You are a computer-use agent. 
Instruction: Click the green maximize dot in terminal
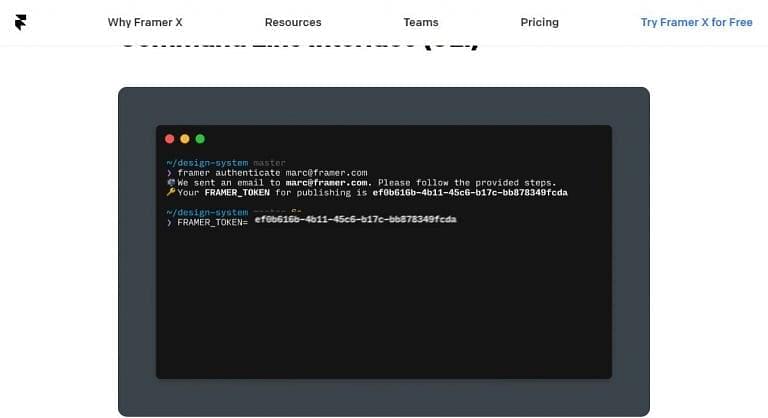200,139
